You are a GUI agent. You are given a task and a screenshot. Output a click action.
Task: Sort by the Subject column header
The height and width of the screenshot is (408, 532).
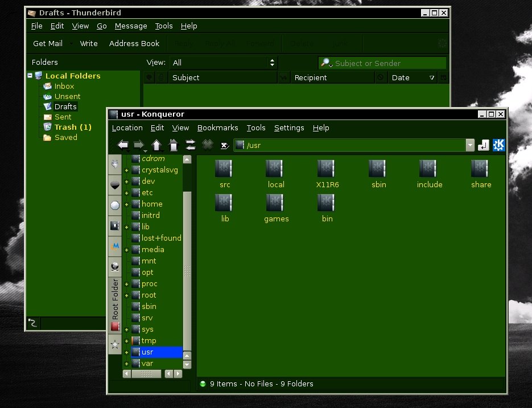pos(223,78)
